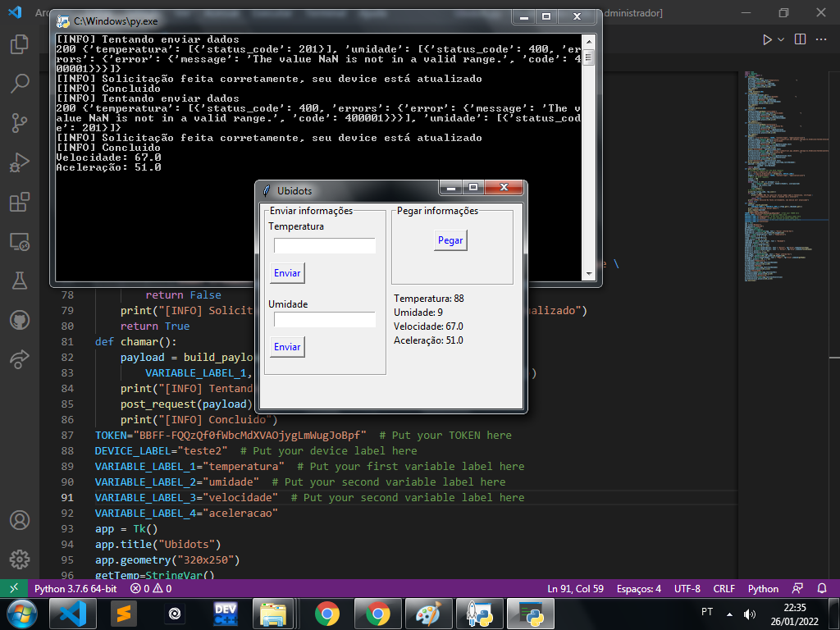The height and width of the screenshot is (630, 840).
Task: Switch to Python console taskbar item
Action: point(531,614)
